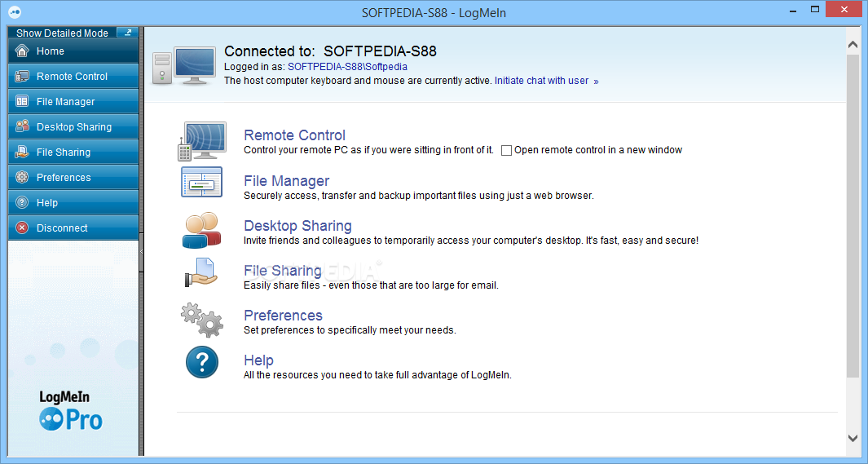Select File Sharing in the sidebar
The width and height of the screenshot is (868, 464).
coord(73,152)
